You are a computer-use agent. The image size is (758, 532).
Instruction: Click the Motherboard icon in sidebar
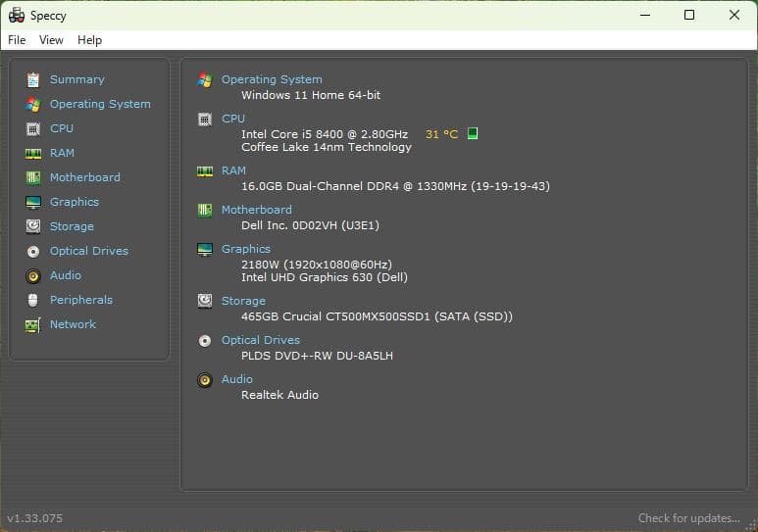tap(33, 177)
